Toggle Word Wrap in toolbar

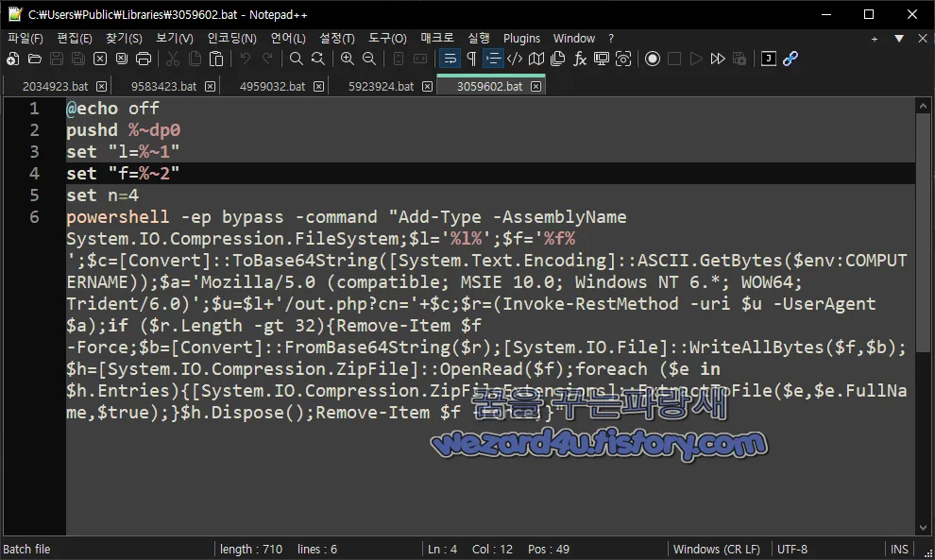450,59
